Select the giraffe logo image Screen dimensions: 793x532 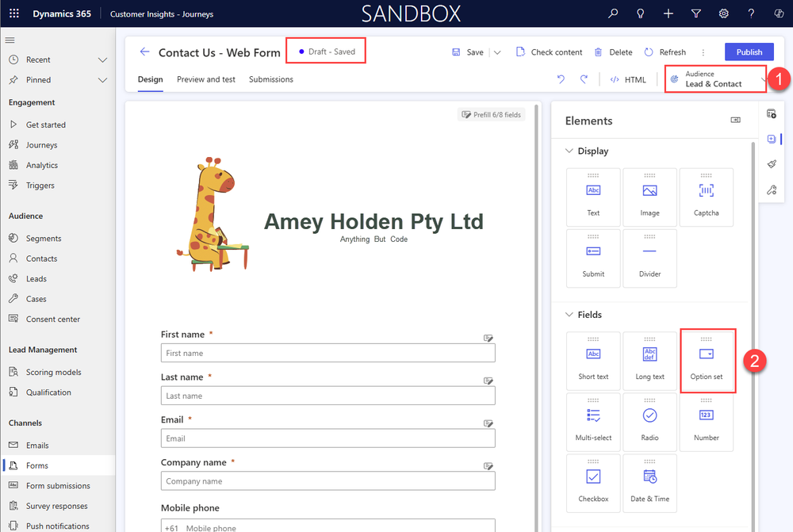tap(213, 214)
